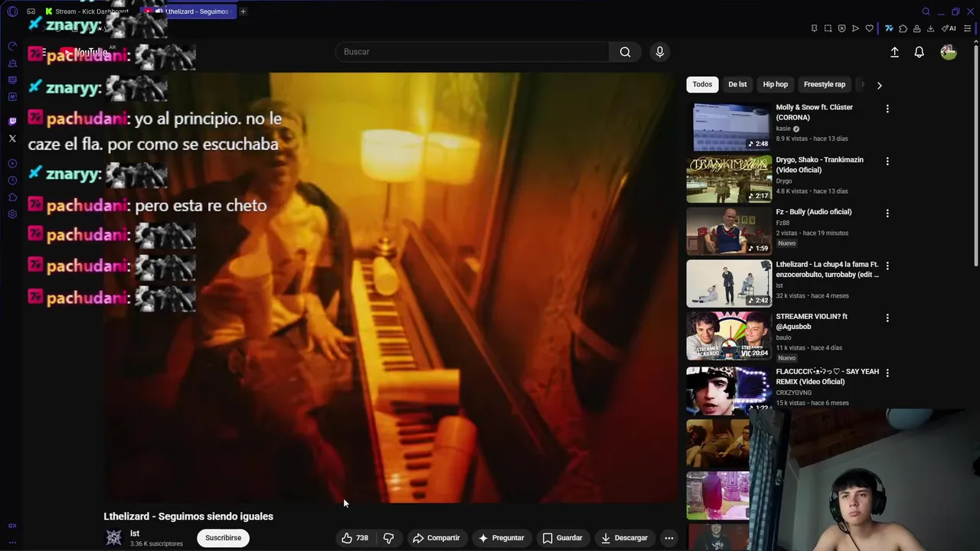Select the Todos filter chip
980x551 pixels.
[702, 84]
